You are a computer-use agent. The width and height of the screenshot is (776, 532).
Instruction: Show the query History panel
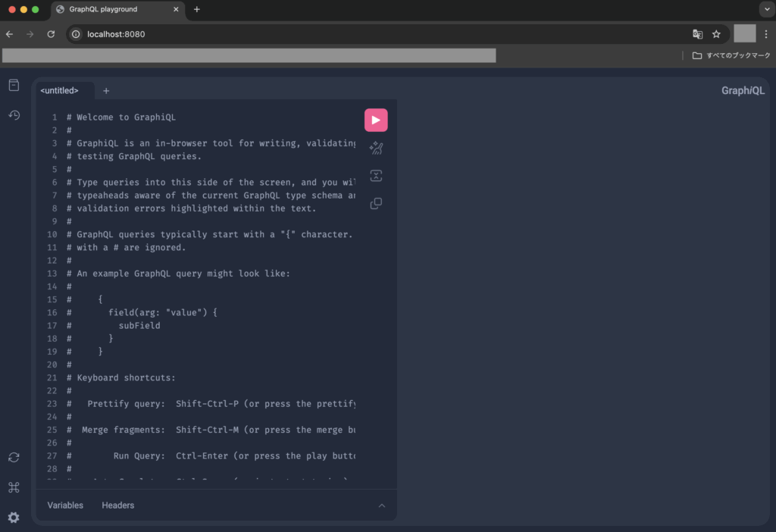point(14,115)
